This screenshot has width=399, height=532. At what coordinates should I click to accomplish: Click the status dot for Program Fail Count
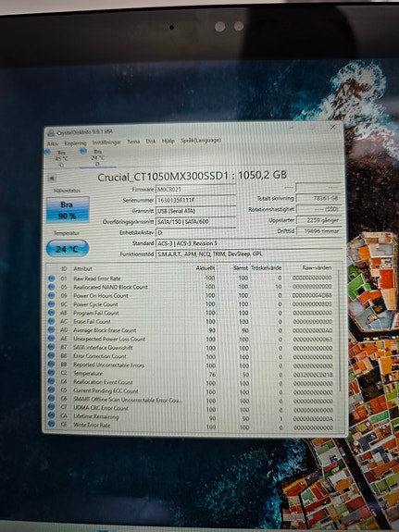pyautogui.click(x=51, y=312)
